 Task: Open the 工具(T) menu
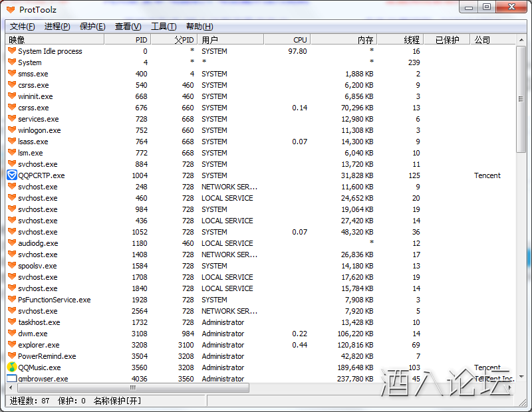(x=164, y=27)
